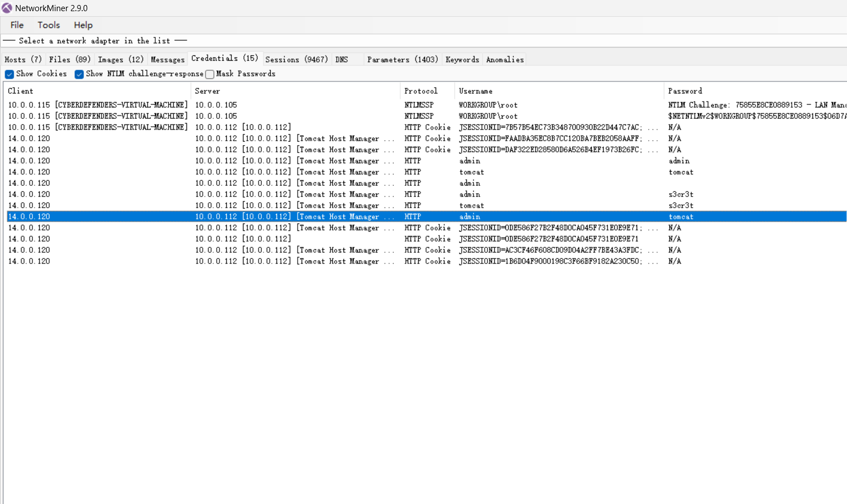Select 'JSESSIONID=0DE586F27B2F48D0CA045F731E0E9E71' row without Tomcat Host Manager
The image size is (847, 504).
(x=427, y=239)
